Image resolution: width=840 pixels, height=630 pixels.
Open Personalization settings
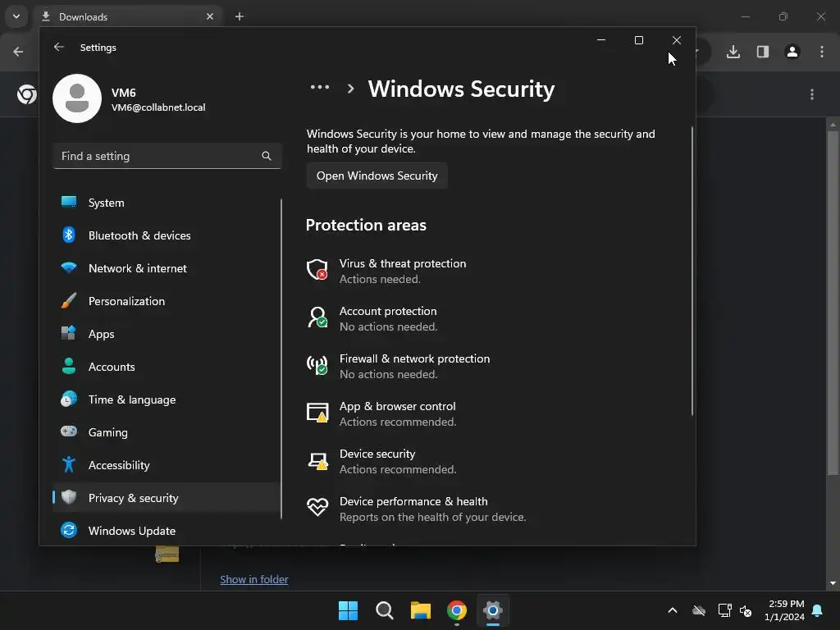pyautogui.click(x=167, y=301)
